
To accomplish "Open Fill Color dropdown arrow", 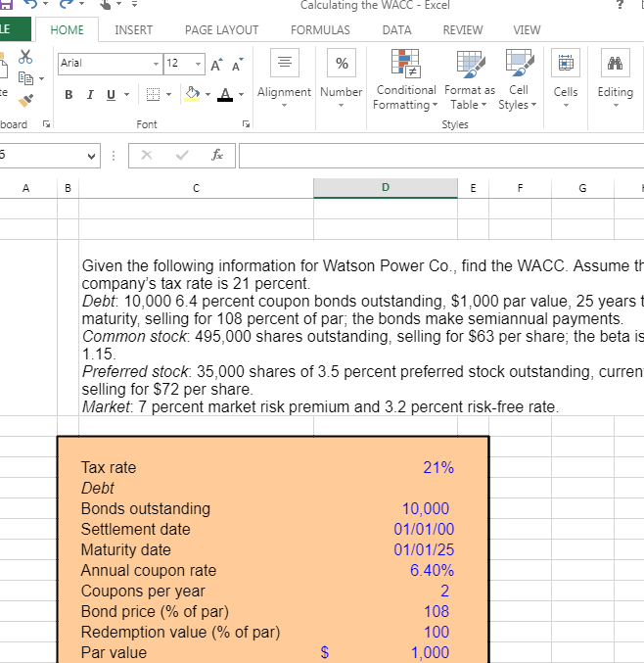I will click(207, 94).
